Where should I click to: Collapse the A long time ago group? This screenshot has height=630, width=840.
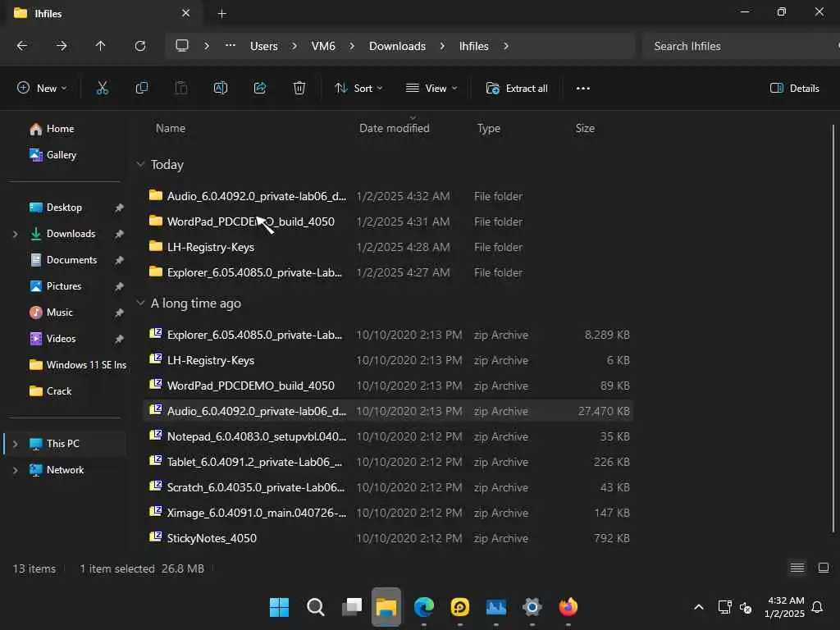pyautogui.click(x=140, y=304)
